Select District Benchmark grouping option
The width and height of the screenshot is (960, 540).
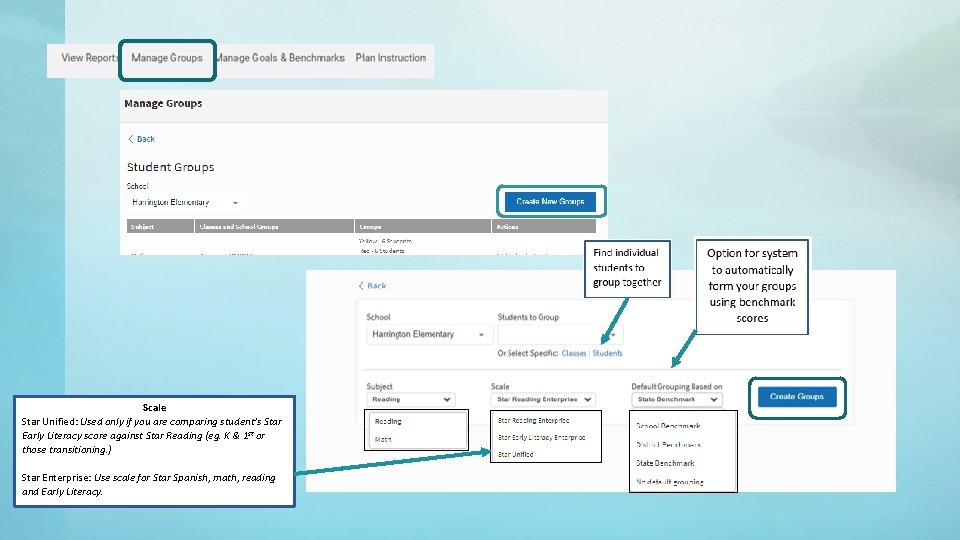(668, 444)
